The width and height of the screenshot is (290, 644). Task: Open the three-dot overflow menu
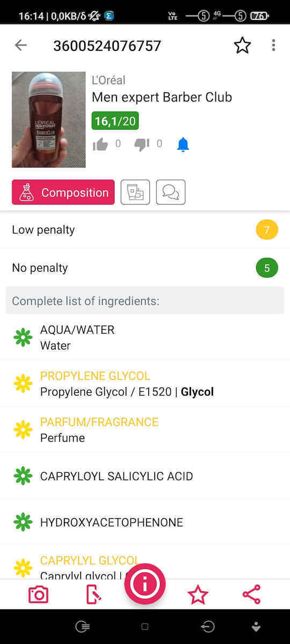[x=273, y=46]
